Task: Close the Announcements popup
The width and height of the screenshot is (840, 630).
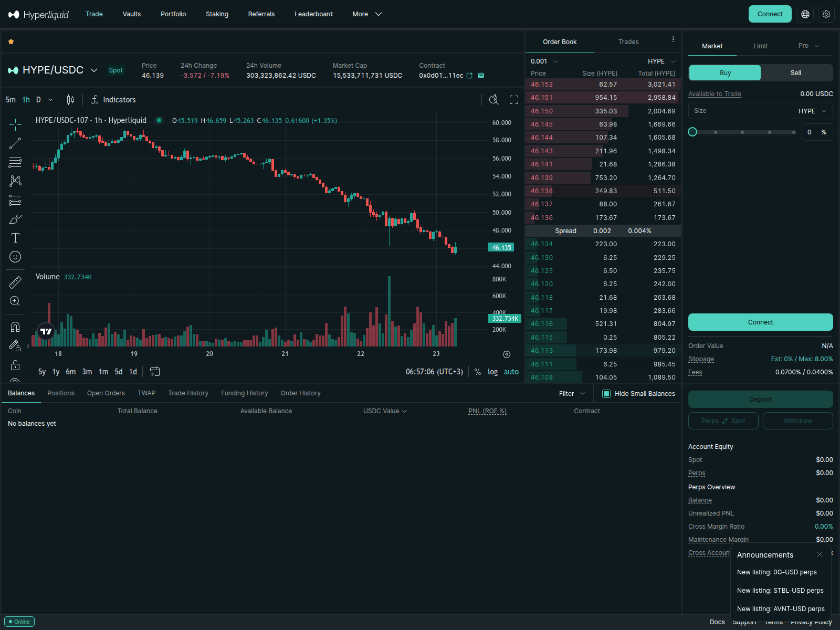Action: click(820, 555)
